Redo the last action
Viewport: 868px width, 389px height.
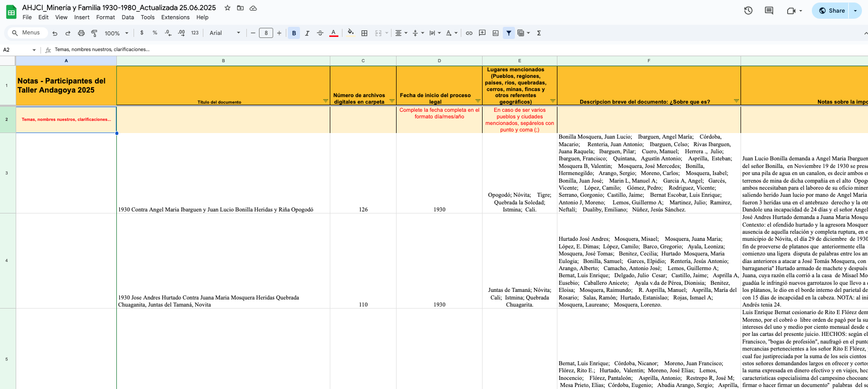pyautogui.click(x=68, y=33)
